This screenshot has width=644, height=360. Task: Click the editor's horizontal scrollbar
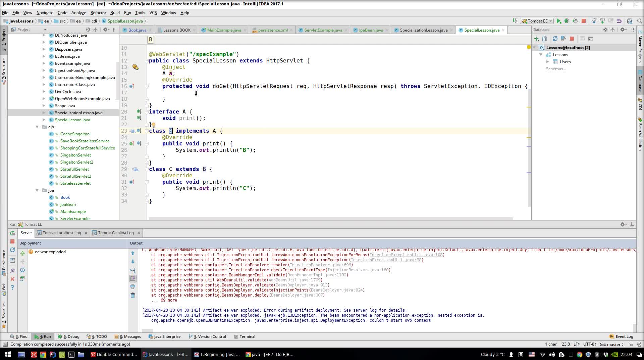(331, 219)
